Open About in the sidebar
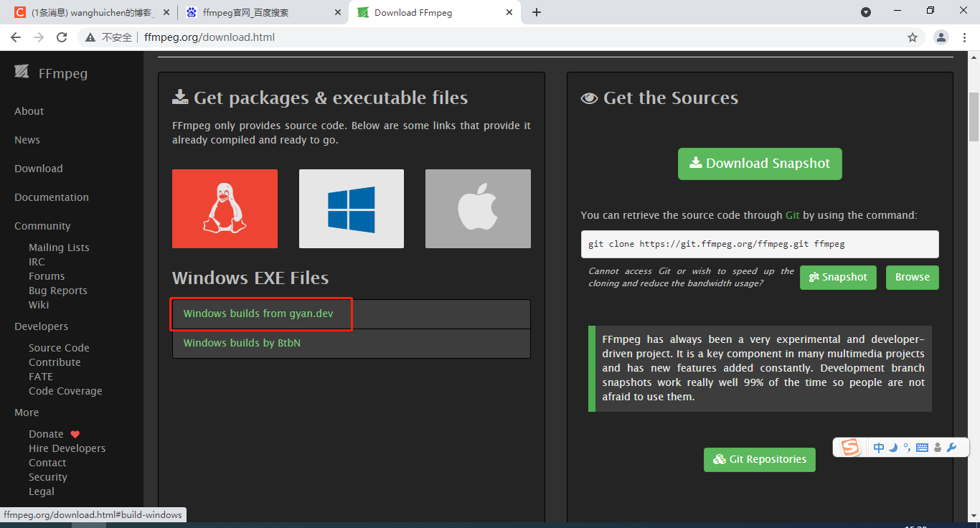Viewport: 980px width, 528px height. (29, 111)
